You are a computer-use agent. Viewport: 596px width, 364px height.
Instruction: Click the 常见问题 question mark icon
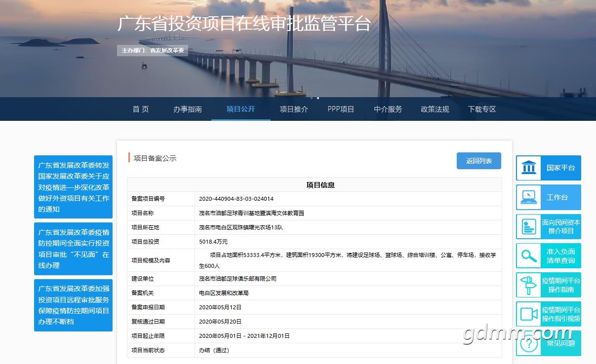529,343
